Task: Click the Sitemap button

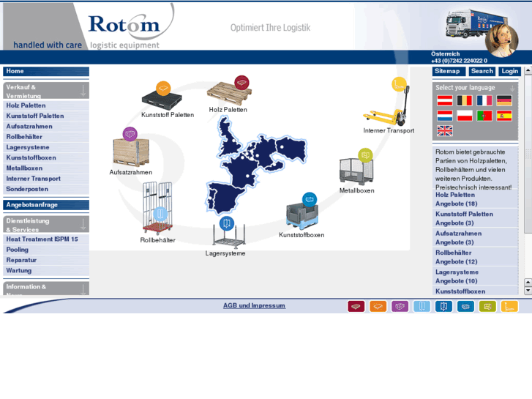Action: (x=449, y=71)
